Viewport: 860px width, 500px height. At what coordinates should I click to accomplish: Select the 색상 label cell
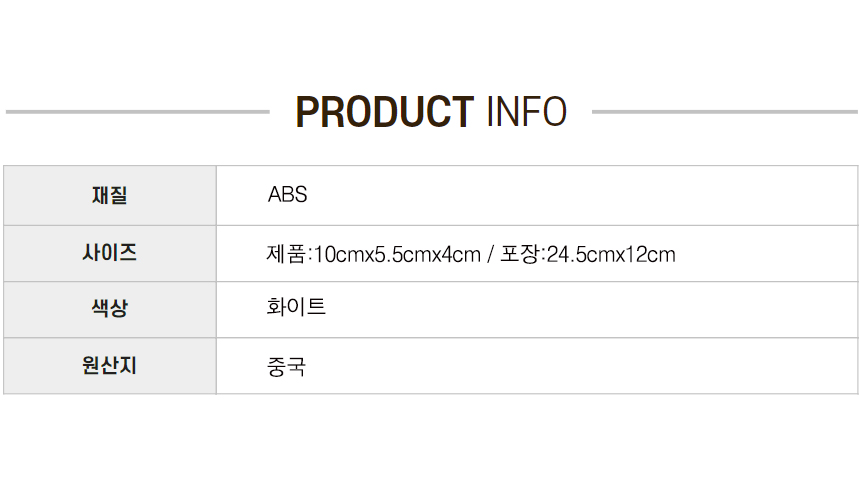click(110, 310)
